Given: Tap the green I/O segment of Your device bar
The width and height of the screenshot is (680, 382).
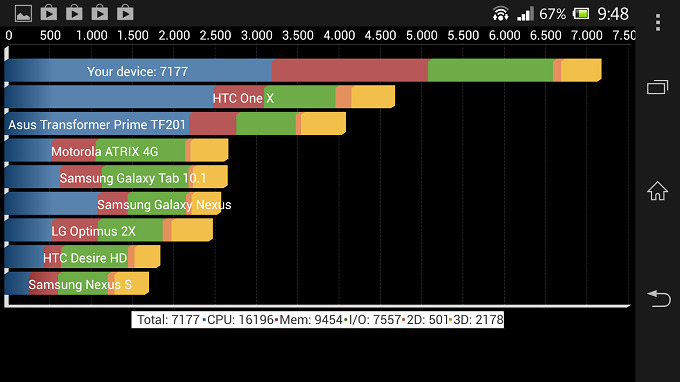Looking at the screenshot, I should point(490,70).
